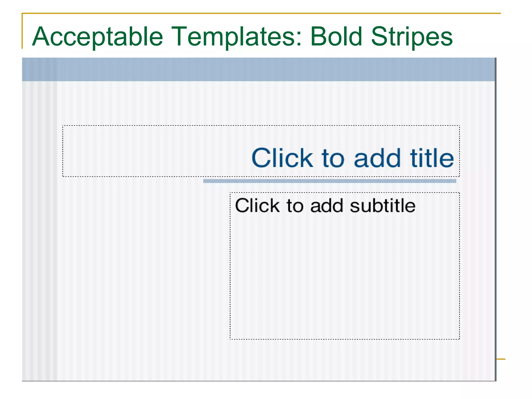Click the word 'title' in the title placeholder
The height and width of the screenshot is (399, 532).
pyautogui.click(x=432, y=158)
